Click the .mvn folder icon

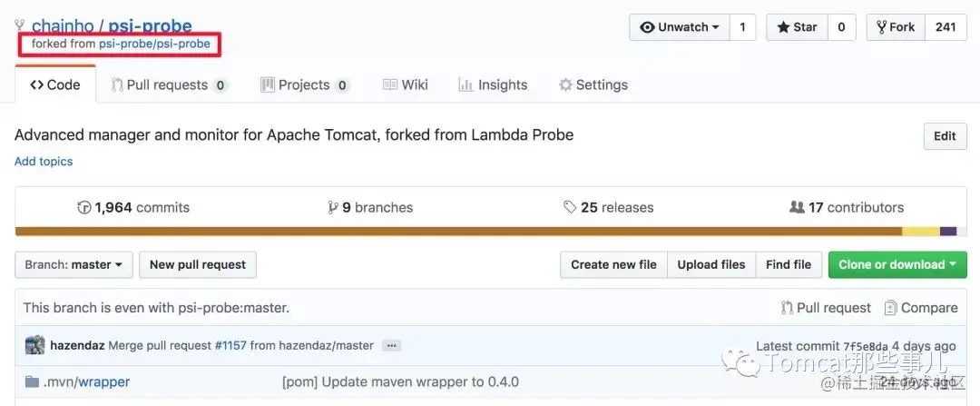pos(32,381)
